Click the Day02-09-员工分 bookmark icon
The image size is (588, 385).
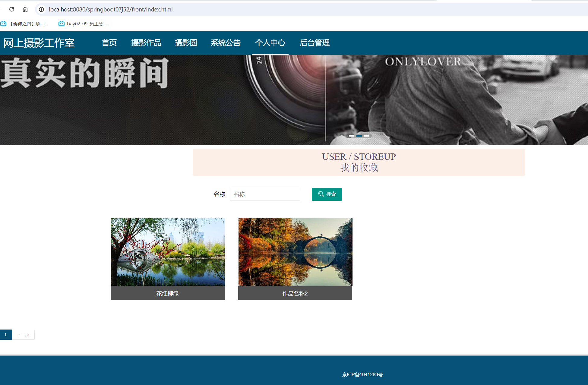coord(62,23)
